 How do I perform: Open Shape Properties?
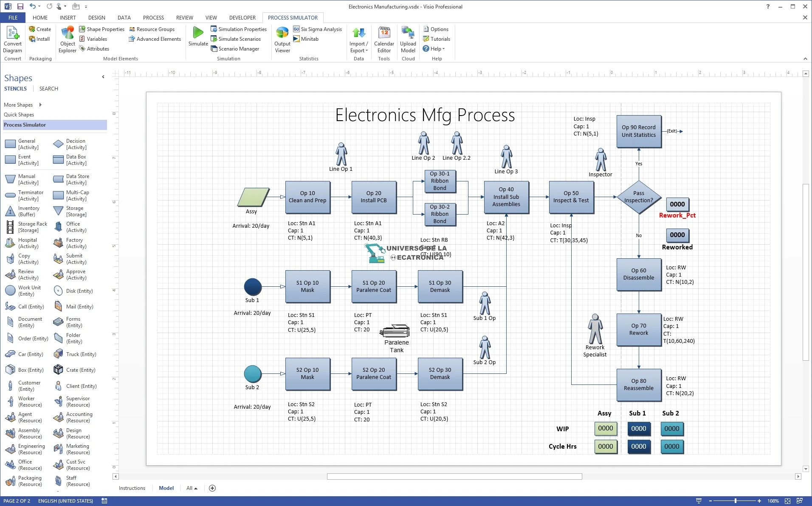[x=102, y=29]
